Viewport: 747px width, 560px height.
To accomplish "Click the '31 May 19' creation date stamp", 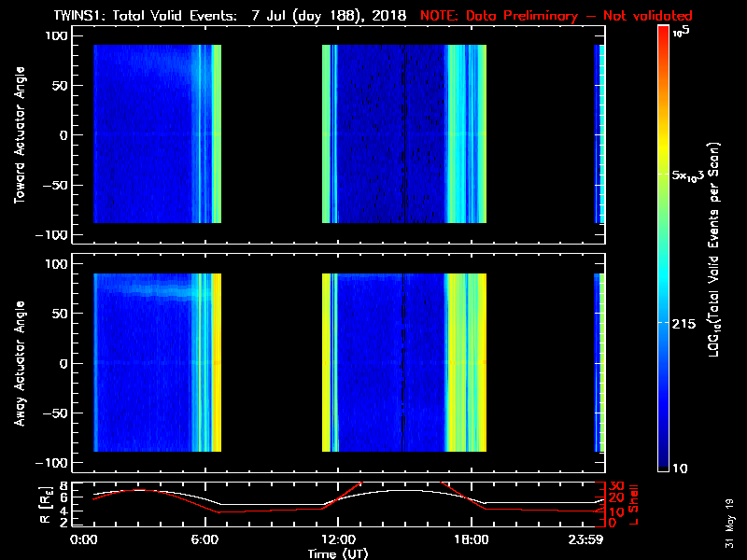I will 730,524.
